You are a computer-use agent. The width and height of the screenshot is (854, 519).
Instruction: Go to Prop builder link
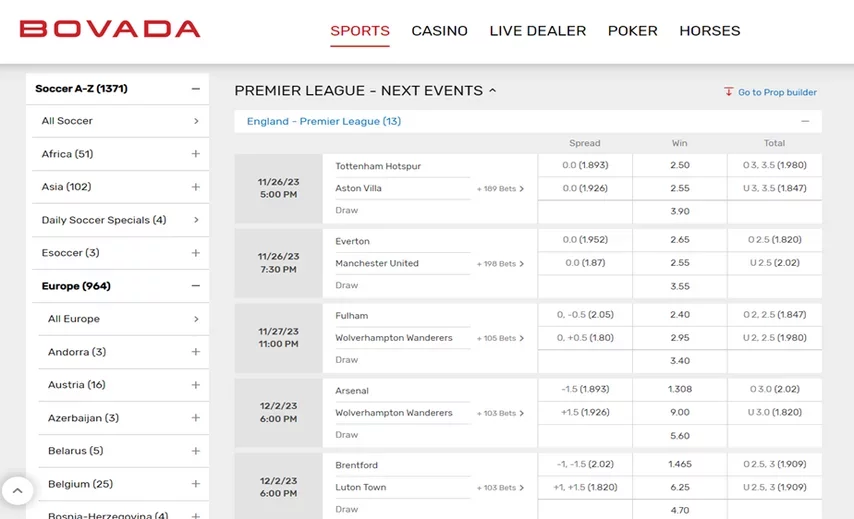point(777,92)
